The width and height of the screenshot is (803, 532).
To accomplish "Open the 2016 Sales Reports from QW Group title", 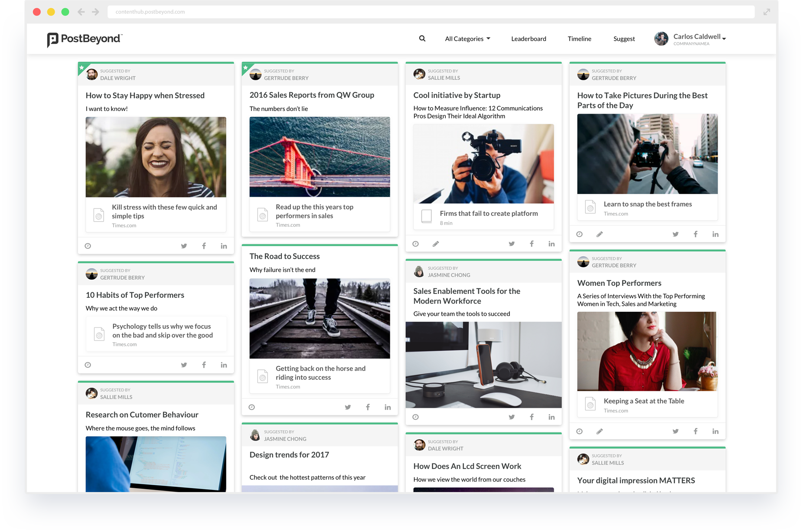I will click(312, 95).
